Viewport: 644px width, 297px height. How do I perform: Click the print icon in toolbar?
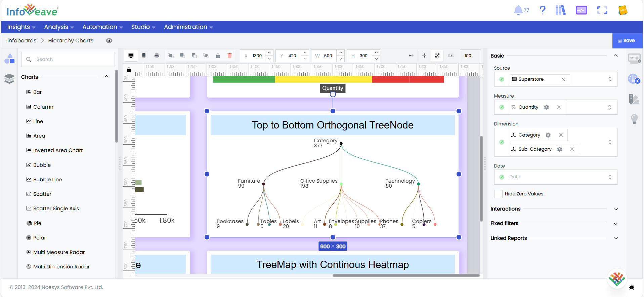pos(157,55)
